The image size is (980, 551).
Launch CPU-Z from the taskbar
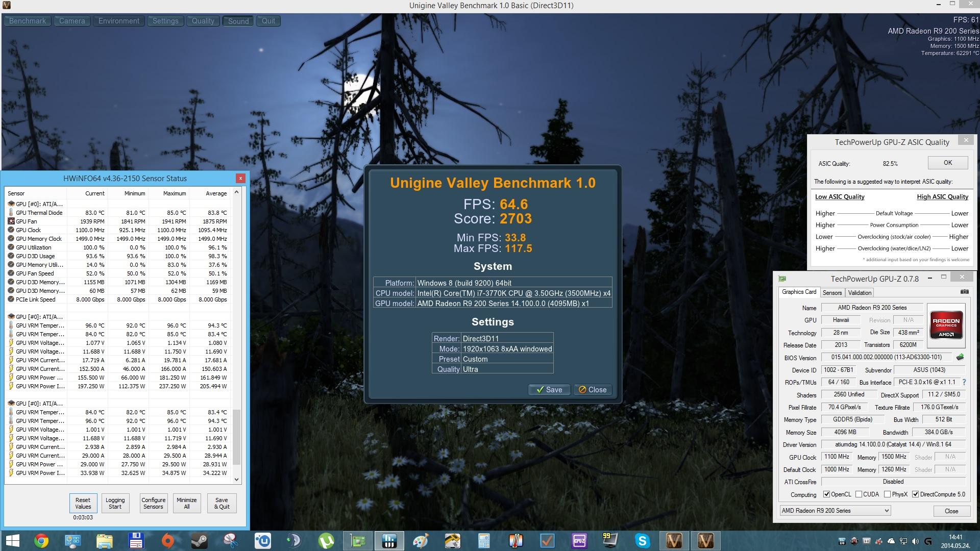tap(579, 541)
